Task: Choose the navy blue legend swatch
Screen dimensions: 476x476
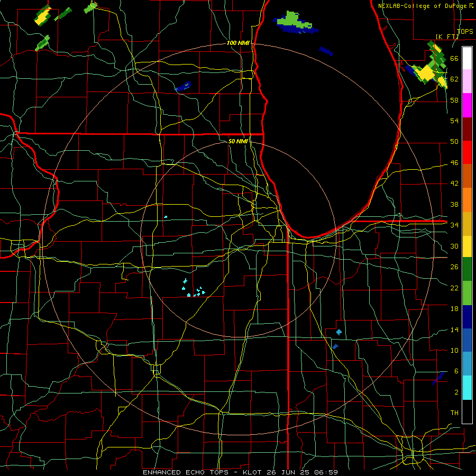Action: (x=467, y=317)
